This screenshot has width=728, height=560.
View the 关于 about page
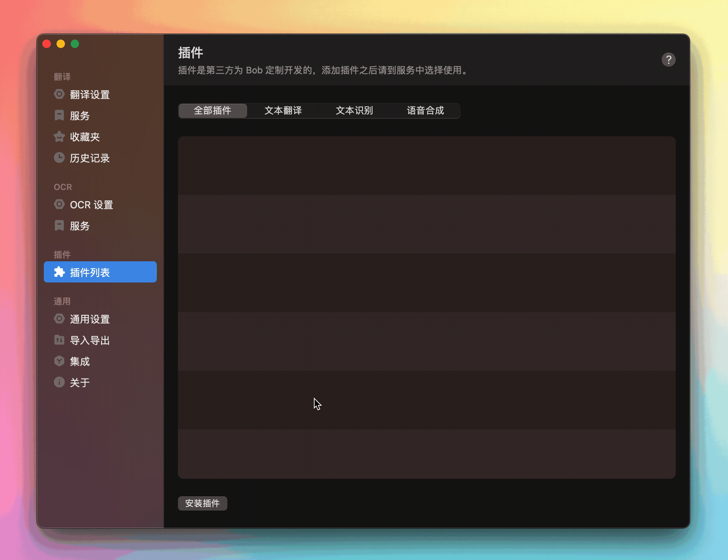click(80, 382)
